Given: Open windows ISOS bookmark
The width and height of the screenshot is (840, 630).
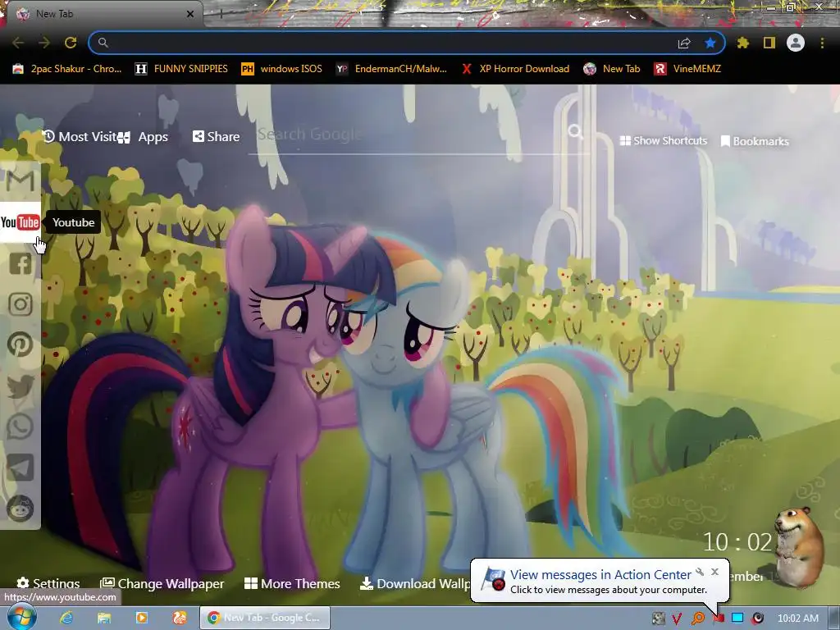Looking at the screenshot, I should [282, 69].
